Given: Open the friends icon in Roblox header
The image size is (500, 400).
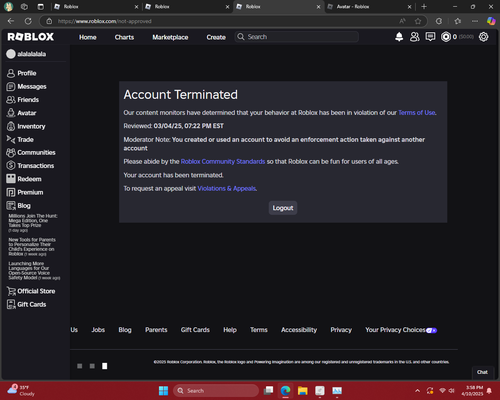Looking at the screenshot, I should pyautogui.click(x=415, y=37).
